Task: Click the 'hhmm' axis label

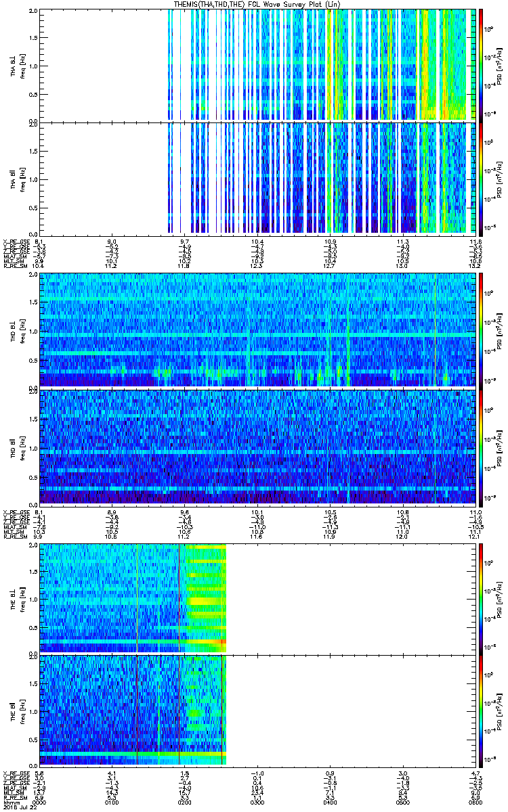Action: pos(11,801)
